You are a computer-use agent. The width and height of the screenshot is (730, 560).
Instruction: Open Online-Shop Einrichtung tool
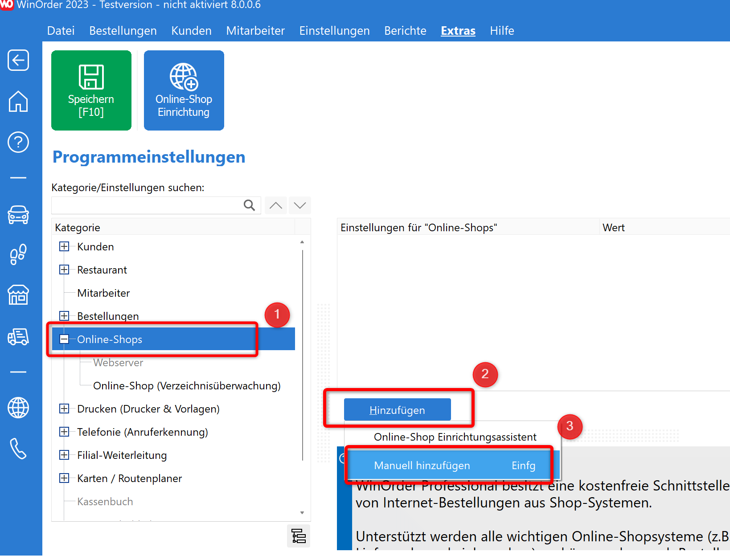pos(184,90)
